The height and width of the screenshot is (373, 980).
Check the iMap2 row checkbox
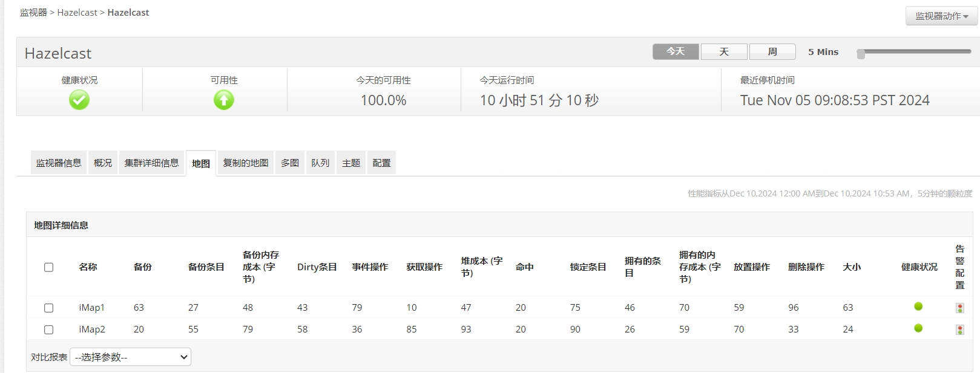pyautogui.click(x=49, y=329)
